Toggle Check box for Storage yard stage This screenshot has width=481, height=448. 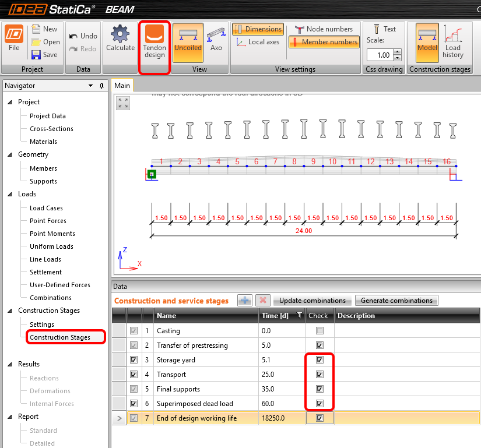[x=319, y=360]
